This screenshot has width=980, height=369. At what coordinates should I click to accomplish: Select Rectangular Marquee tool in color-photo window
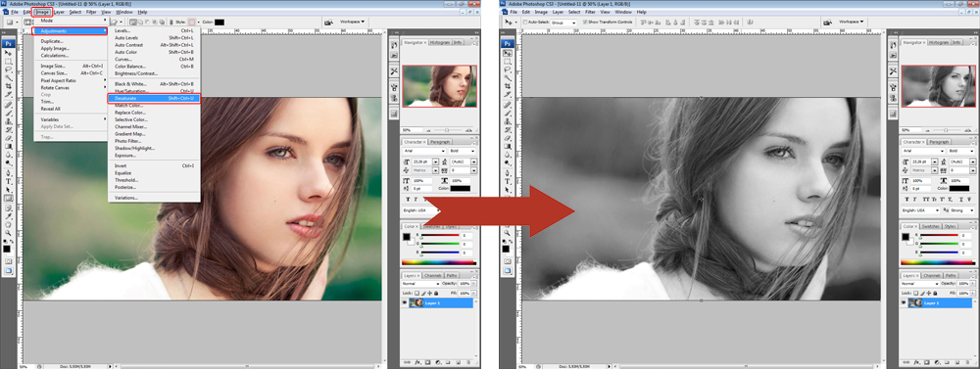tap(9, 62)
